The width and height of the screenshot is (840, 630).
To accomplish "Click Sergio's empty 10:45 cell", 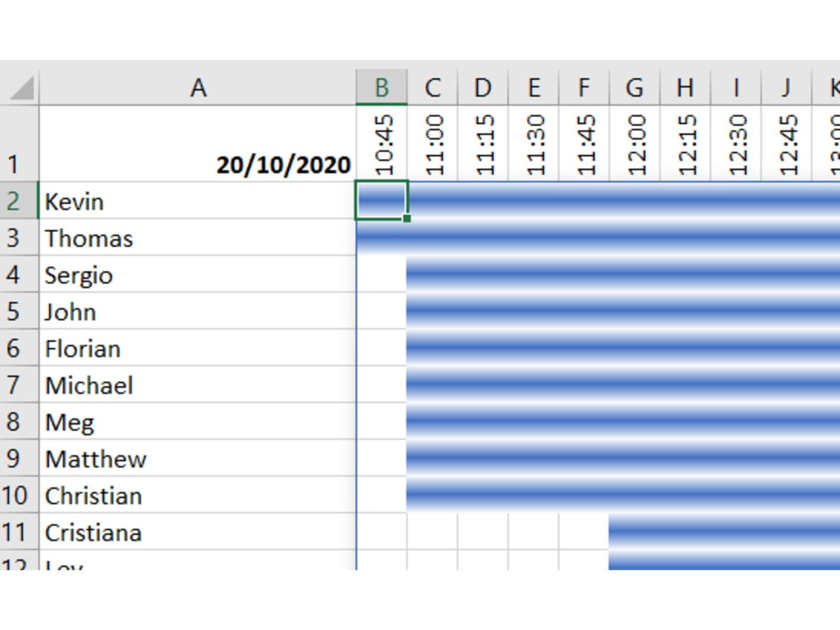I will pyautogui.click(x=382, y=275).
